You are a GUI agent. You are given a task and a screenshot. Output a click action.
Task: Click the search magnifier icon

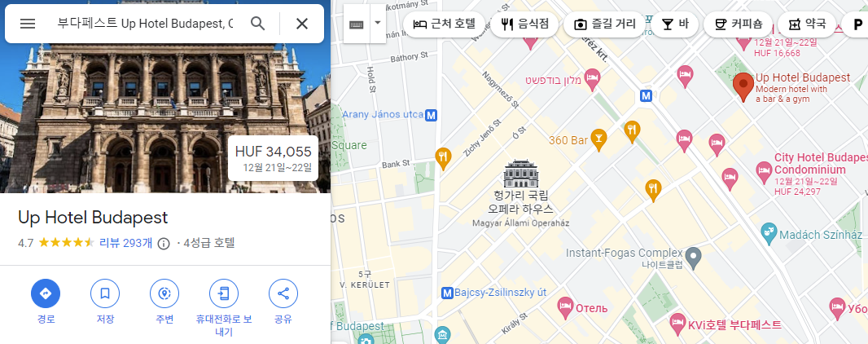coord(257,24)
